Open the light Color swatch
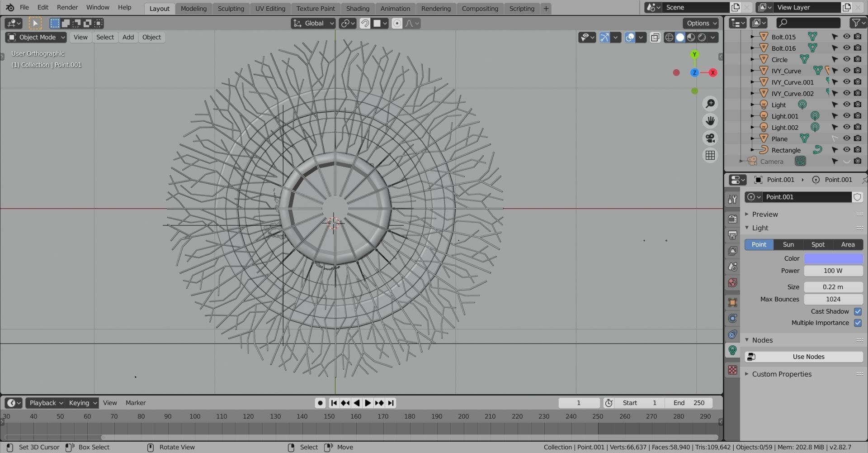Screen dimensions: 868x453 (x=833, y=258)
